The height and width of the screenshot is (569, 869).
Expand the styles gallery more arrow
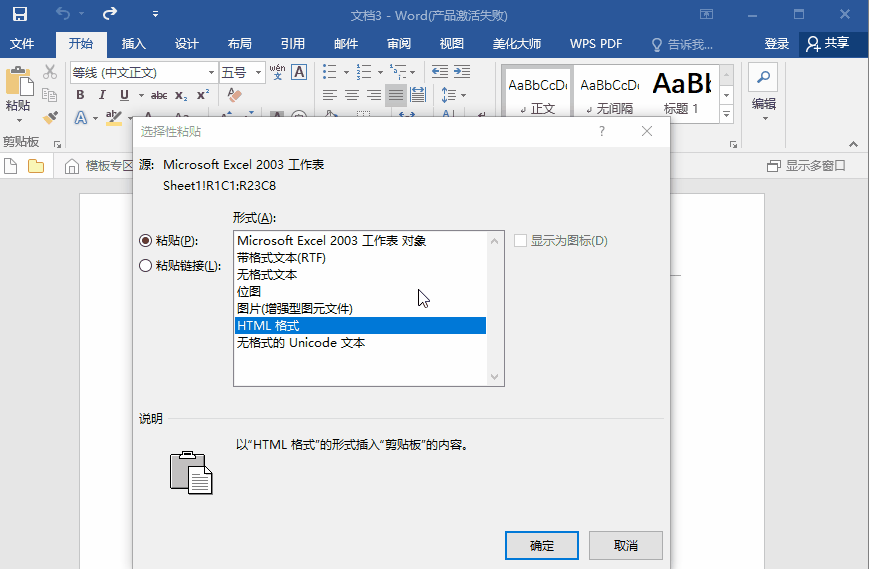click(x=727, y=114)
